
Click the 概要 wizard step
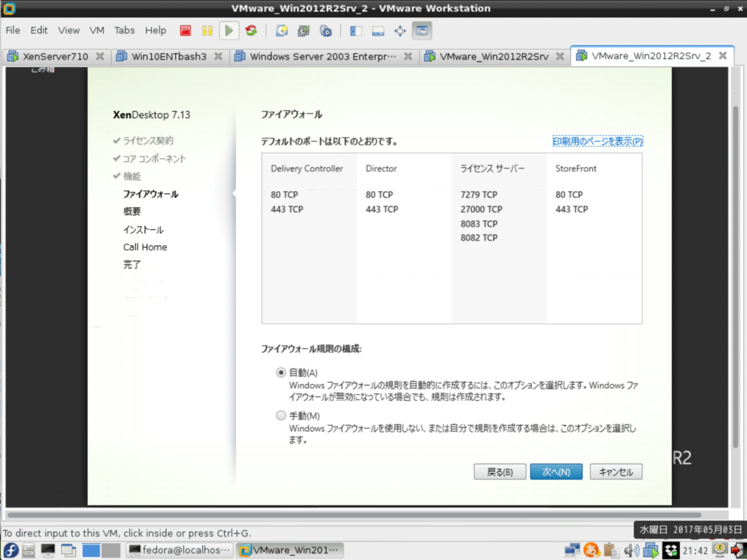pyautogui.click(x=132, y=211)
